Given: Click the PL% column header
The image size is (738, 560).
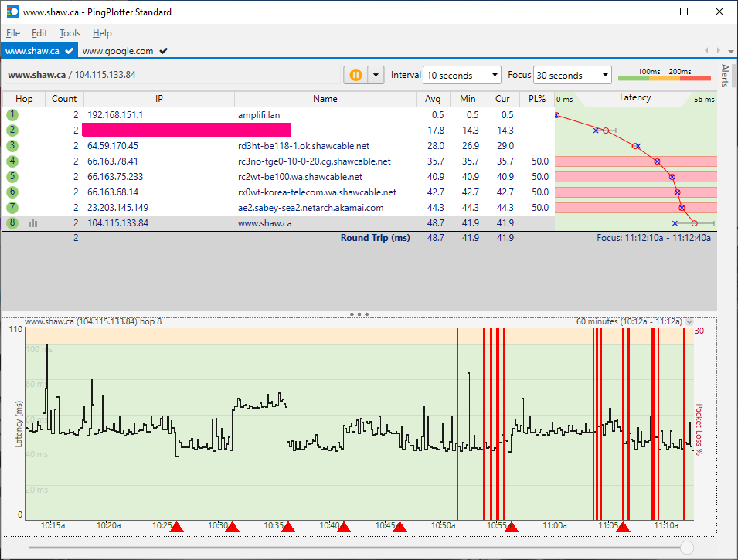Looking at the screenshot, I should pos(537,99).
